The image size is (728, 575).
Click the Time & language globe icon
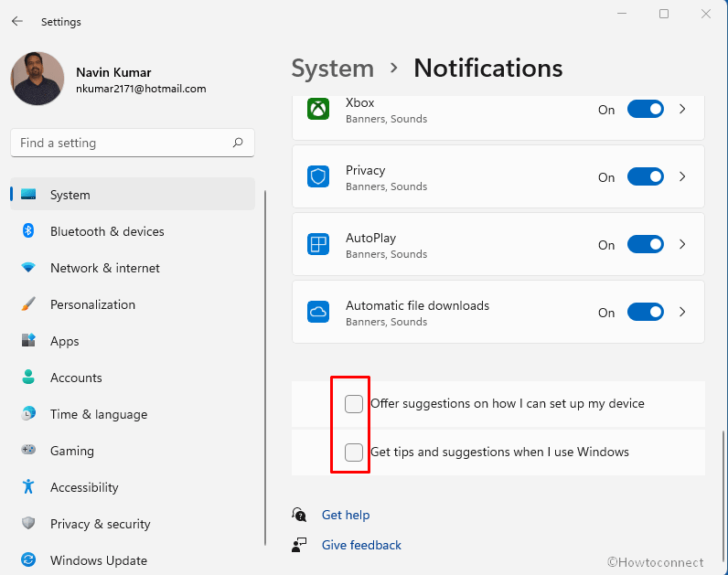point(28,413)
